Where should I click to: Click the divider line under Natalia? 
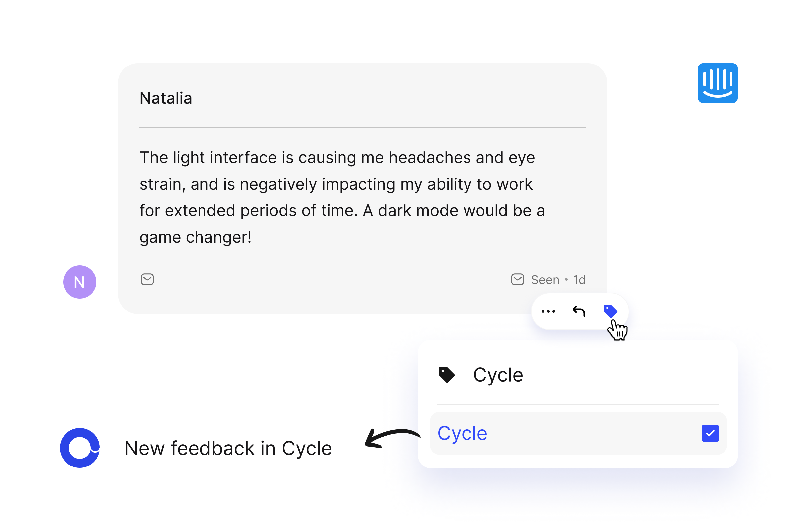pyautogui.click(x=363, y=127)
